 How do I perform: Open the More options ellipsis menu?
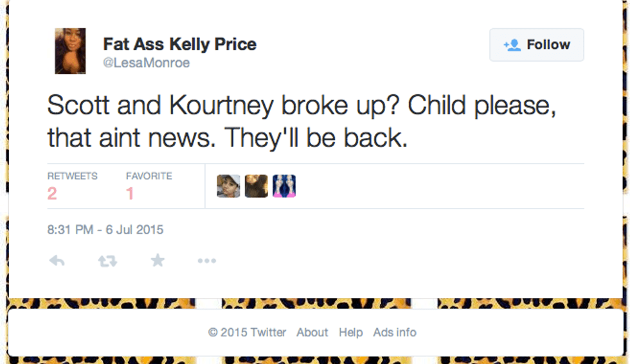(x=207, y=261)
